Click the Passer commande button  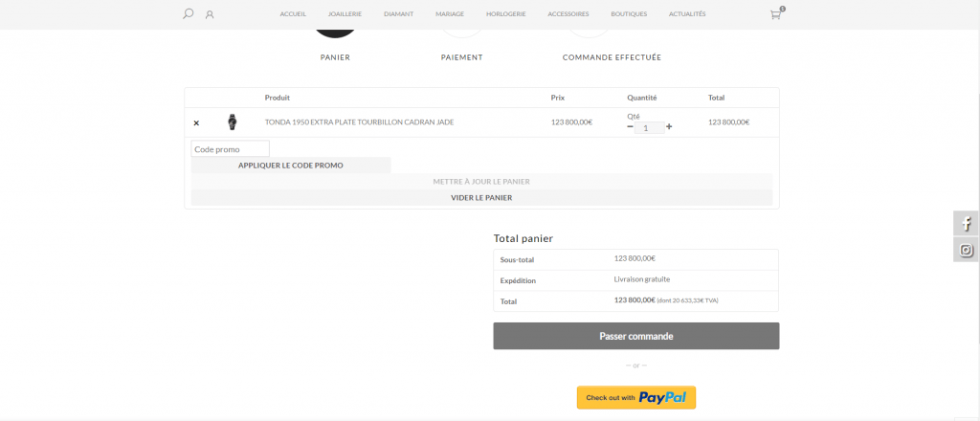point(636,336)
